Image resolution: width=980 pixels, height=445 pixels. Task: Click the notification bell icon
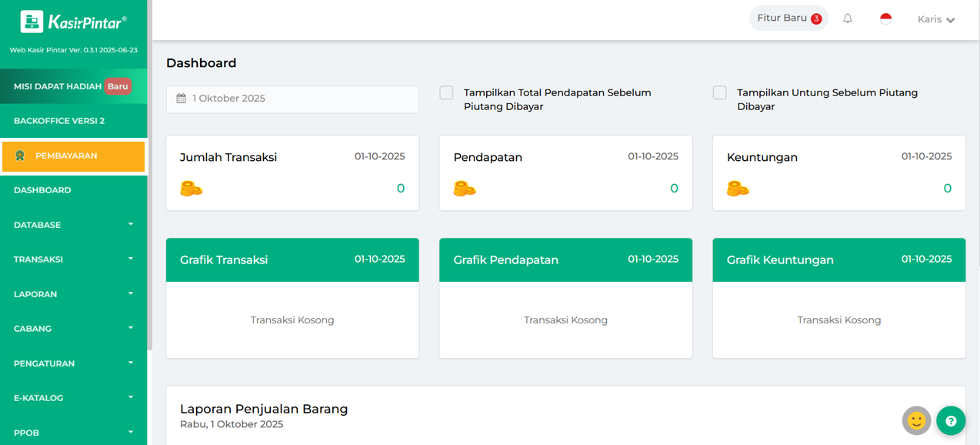(848, 18)
